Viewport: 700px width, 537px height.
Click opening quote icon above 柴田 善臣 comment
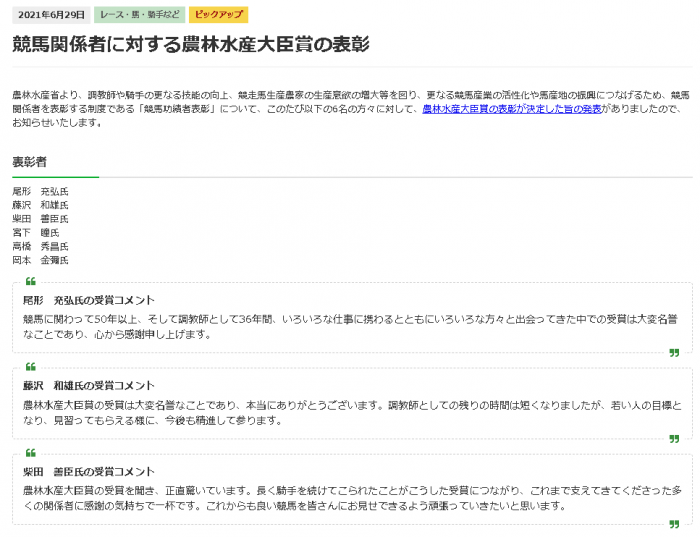[x=30, y=453]
